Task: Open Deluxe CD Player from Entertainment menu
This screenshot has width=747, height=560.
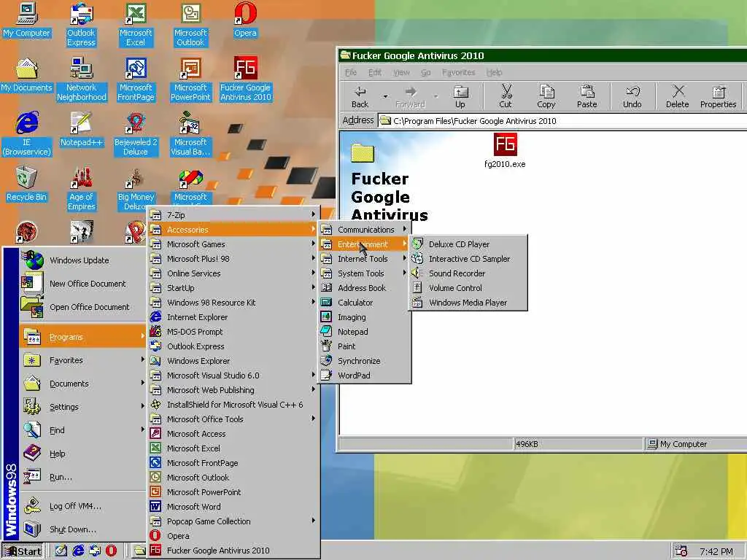Action: tap(468, 244)
